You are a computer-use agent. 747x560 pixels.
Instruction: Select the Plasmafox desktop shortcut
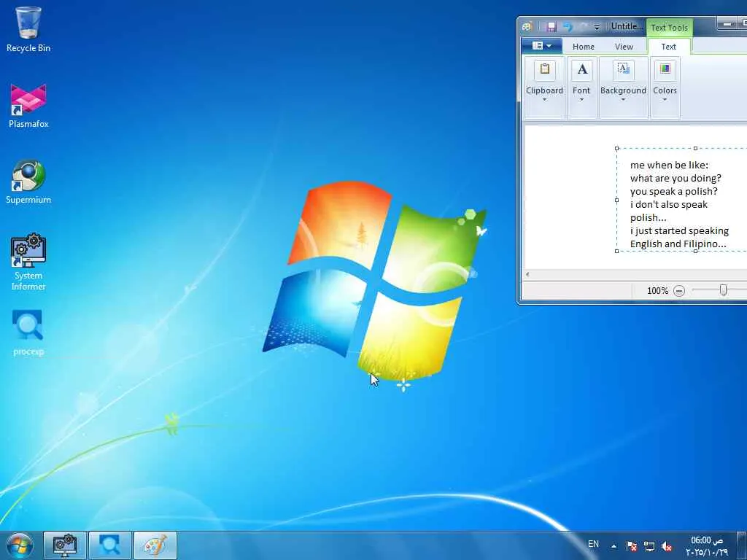(28, 106)
